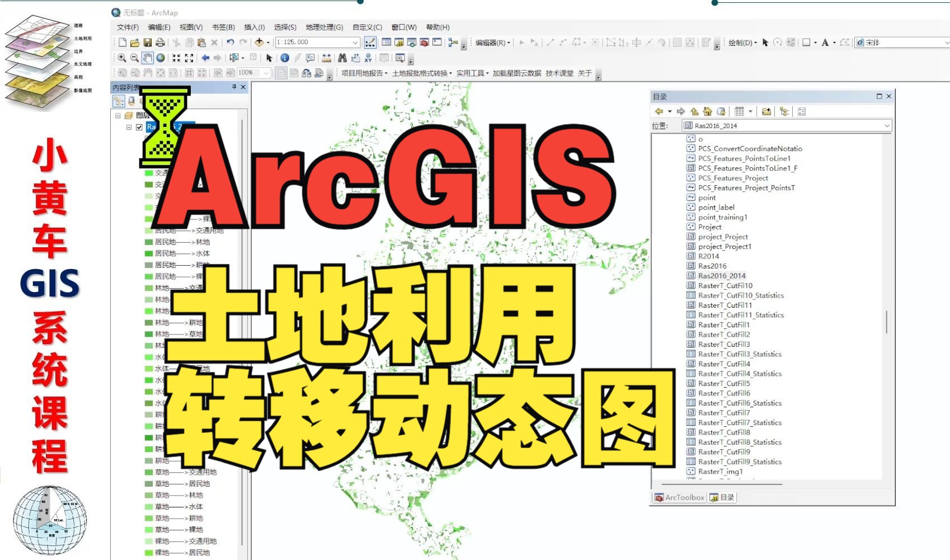Open the 视图(V) menu
The height and width of the screenshot is (560, 950).
[191, 27]
